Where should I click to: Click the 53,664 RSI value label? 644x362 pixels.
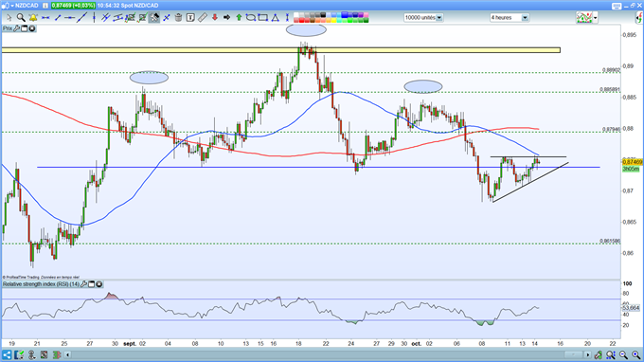click(631, 308)
